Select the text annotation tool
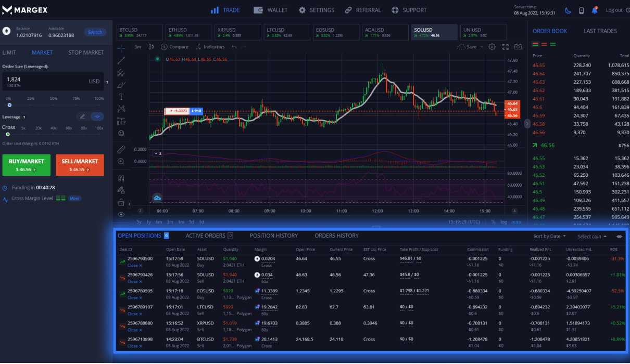630x364 pixels. [x=121, y=97]
